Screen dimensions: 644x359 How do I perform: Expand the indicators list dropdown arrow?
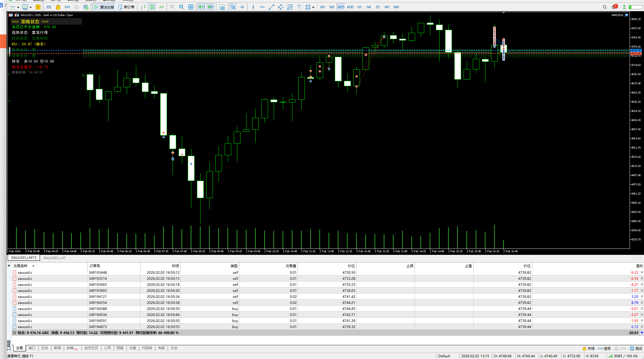30,7
